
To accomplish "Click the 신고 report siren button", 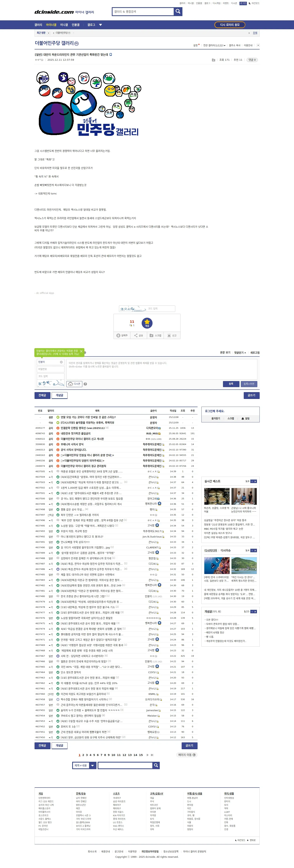I will [x=172, y=336].
